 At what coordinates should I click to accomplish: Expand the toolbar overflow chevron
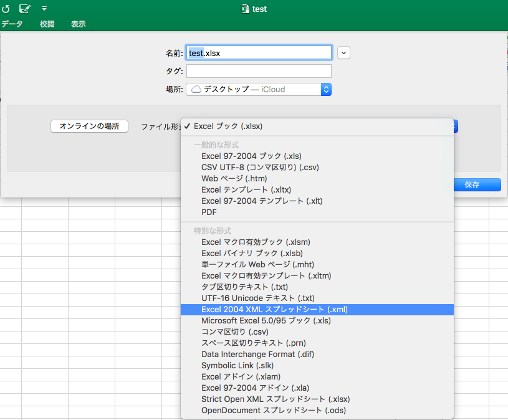click(x=44, y=8)
